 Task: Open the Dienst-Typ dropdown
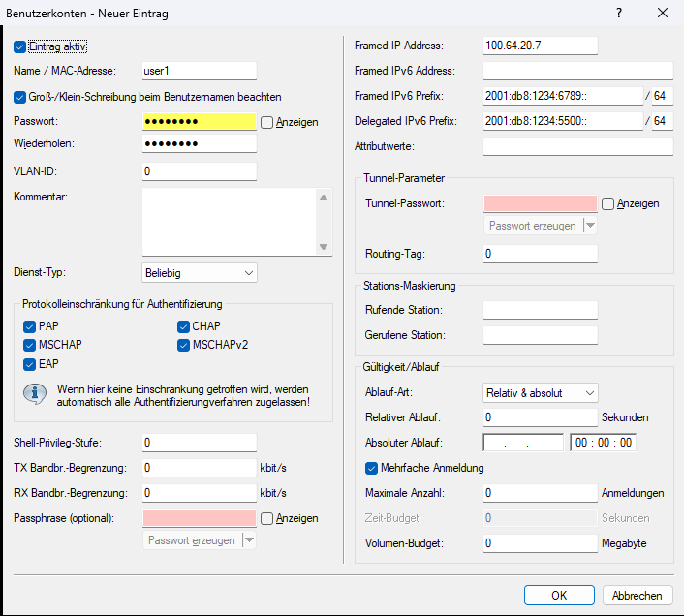click(199, 273)
